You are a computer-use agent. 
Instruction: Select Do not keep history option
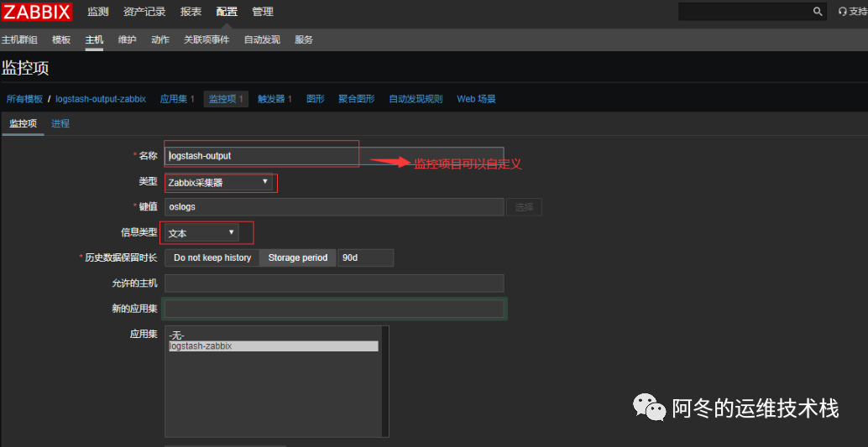[212, 257]
